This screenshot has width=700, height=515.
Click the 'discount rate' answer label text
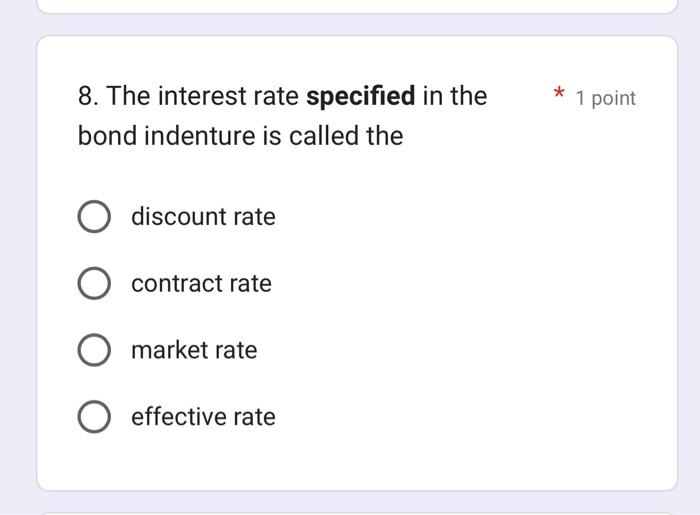click(203, 216)
